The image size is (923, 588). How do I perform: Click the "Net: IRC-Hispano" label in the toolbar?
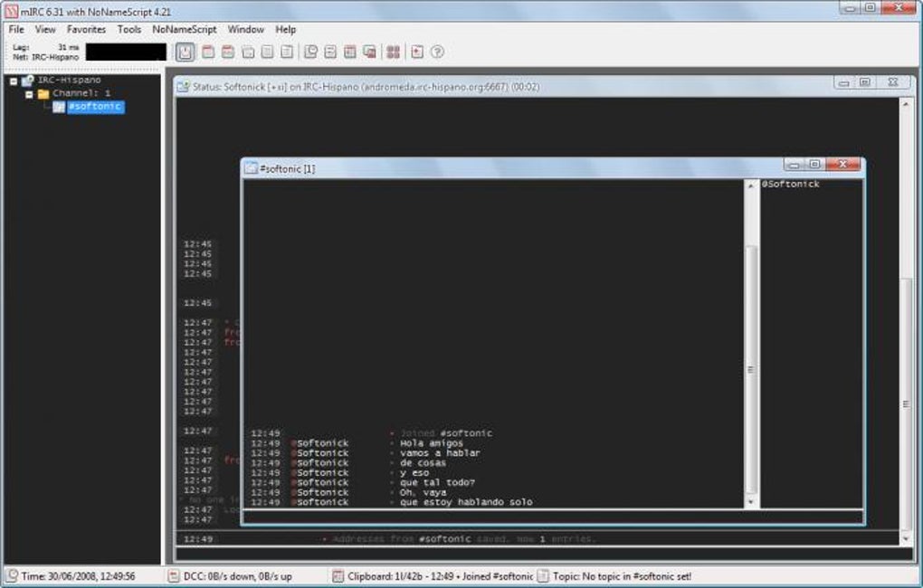click(46, 57)
